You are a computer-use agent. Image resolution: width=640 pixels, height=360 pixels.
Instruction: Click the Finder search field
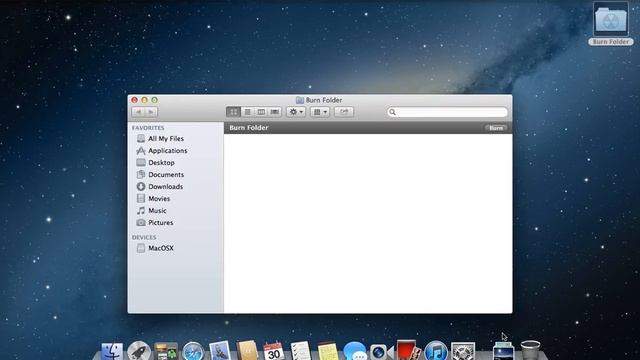click(x=447, y=112)
